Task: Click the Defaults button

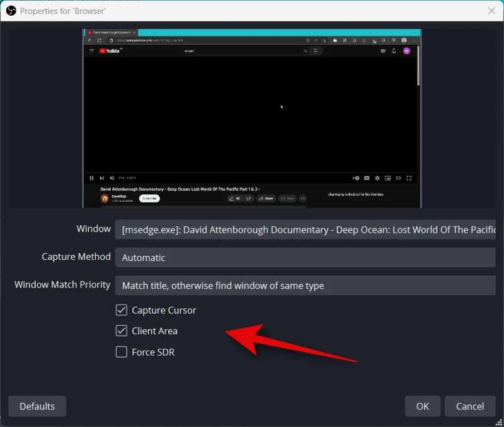Action: pos(37,406)
